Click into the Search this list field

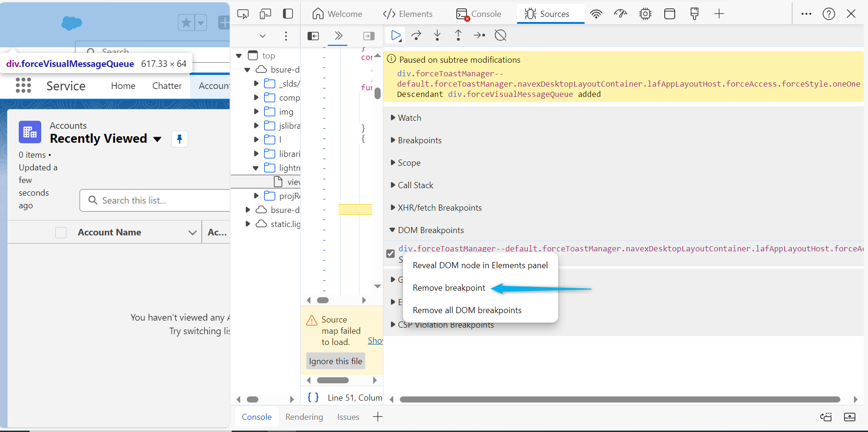click(x=159, y=200)
